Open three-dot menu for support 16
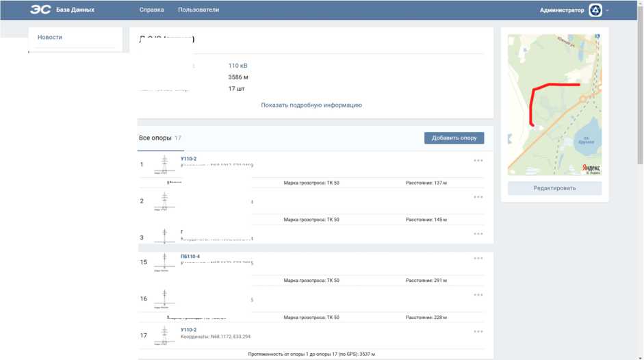This screenshot has width=644, height=360. coord(478,295)
